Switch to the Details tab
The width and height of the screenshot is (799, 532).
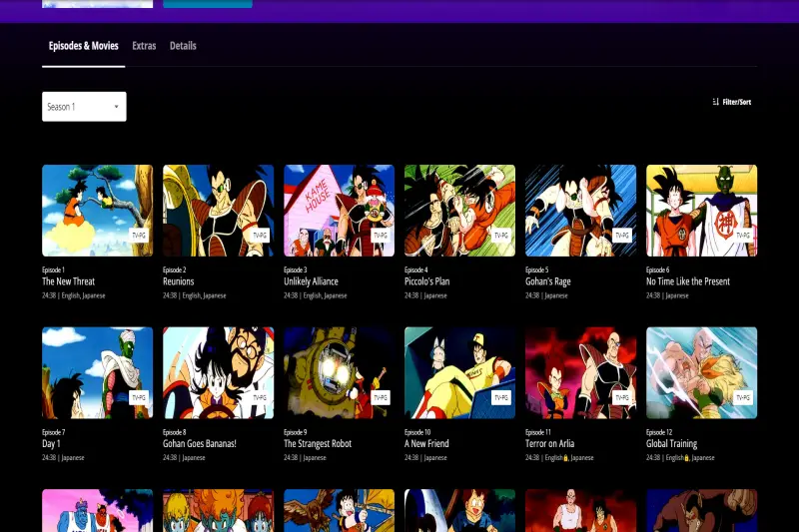coord(183,46)
